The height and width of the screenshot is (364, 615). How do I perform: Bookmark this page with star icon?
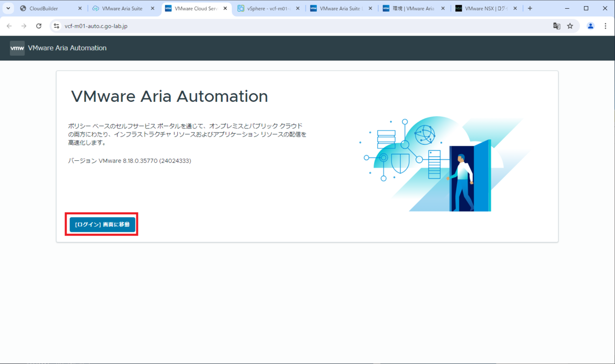point(570,26)
